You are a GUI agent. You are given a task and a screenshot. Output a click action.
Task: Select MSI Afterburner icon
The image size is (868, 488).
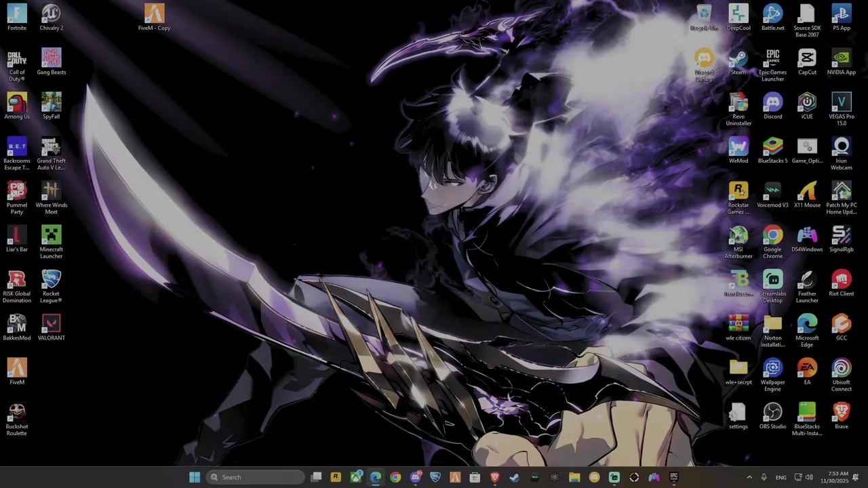point(738,242)
